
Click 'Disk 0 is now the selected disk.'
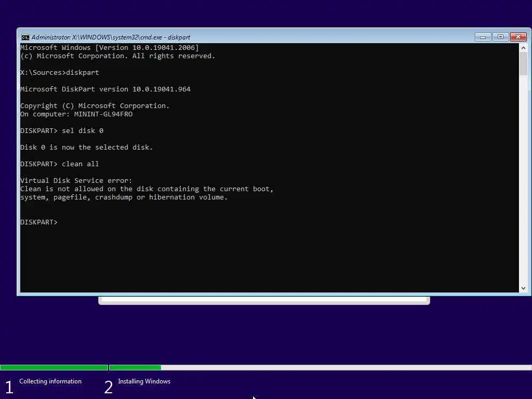(x=87, y=147)
